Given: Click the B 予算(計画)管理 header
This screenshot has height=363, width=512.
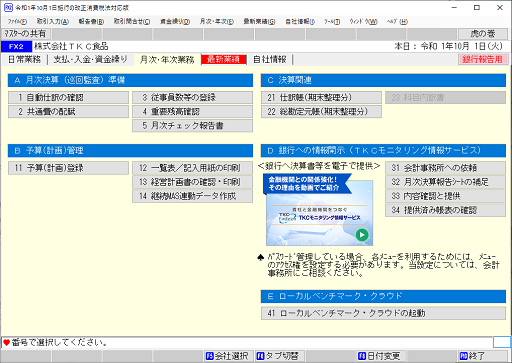Looking at the screenshot, I should pos(130,151).
